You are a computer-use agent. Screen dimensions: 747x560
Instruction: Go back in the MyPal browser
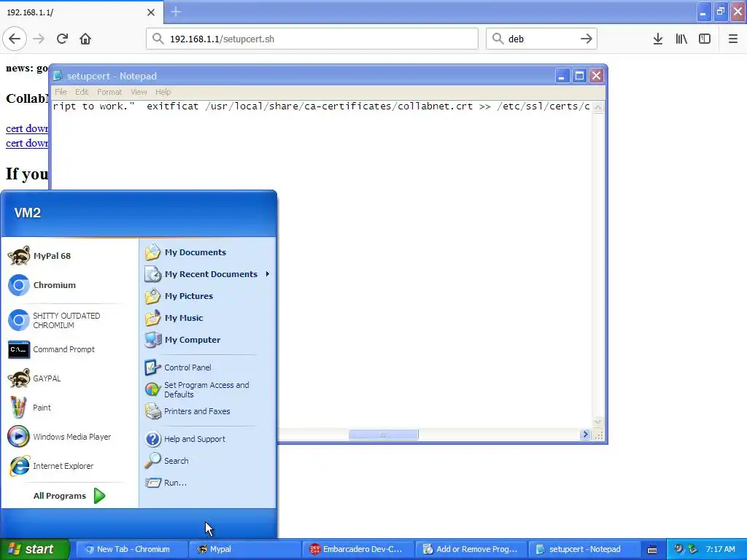point(15,39)
